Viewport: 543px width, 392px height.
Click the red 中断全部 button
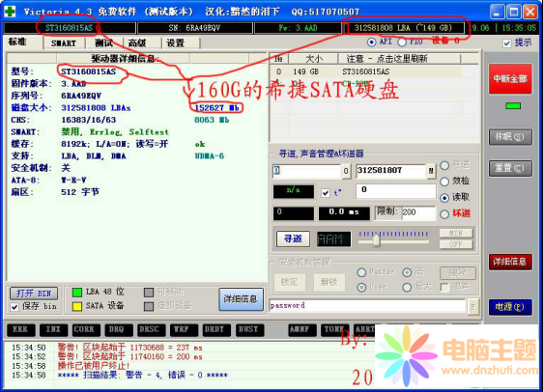(x=510, y=79)
